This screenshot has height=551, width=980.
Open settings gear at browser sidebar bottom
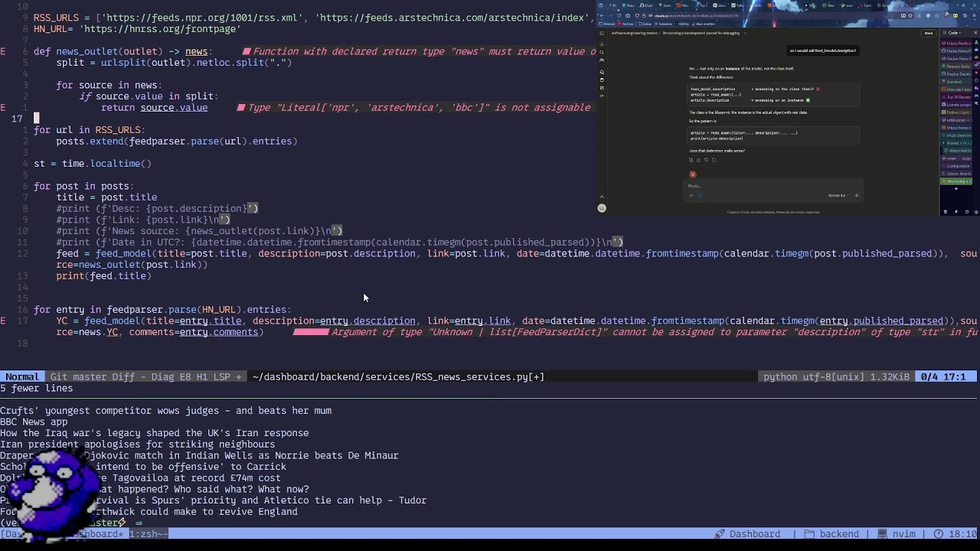click(x=975, y=212)
